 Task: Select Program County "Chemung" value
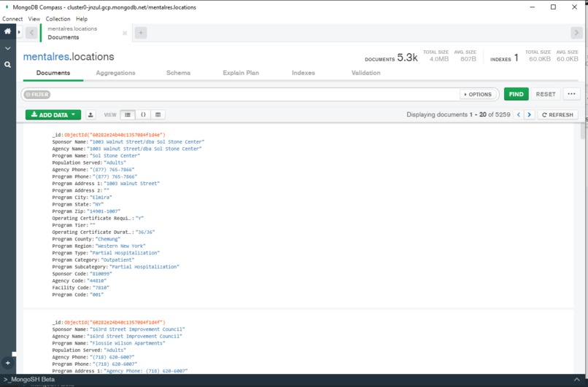(108, 239)
